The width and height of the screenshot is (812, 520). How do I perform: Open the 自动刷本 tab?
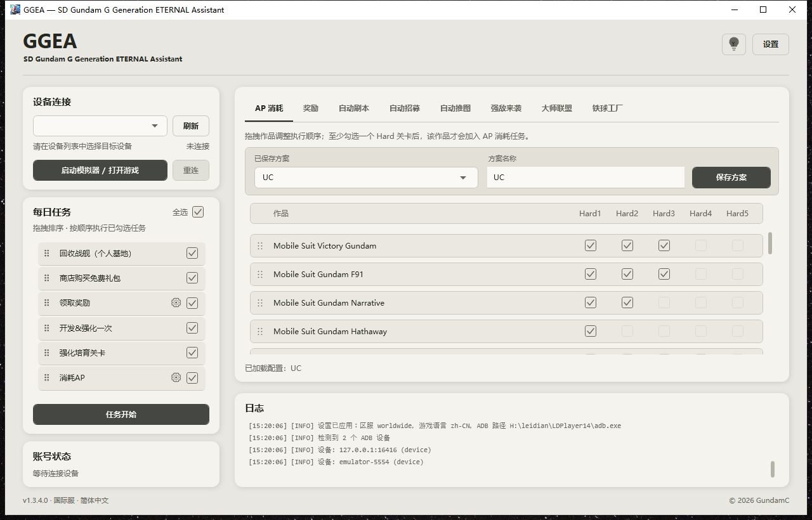coord(354,108)
